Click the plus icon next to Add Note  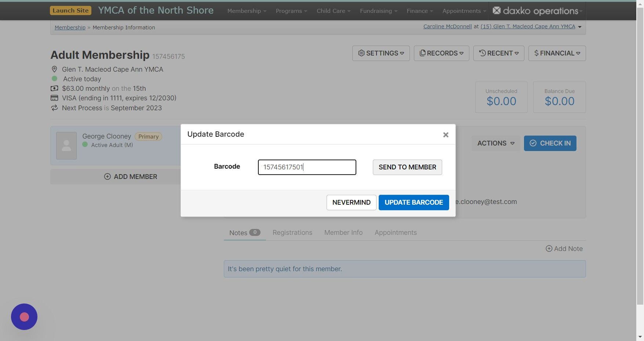pos(549,248)
